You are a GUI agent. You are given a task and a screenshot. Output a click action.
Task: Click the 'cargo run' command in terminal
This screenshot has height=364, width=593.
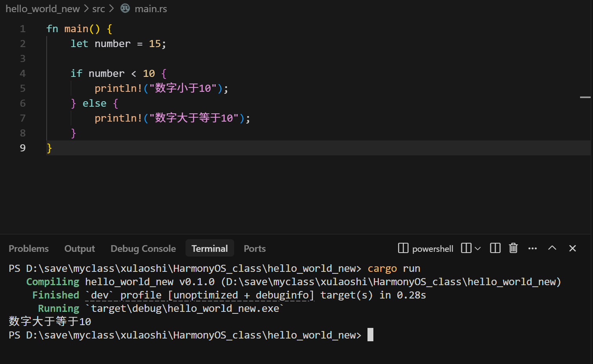pos(394,269)
